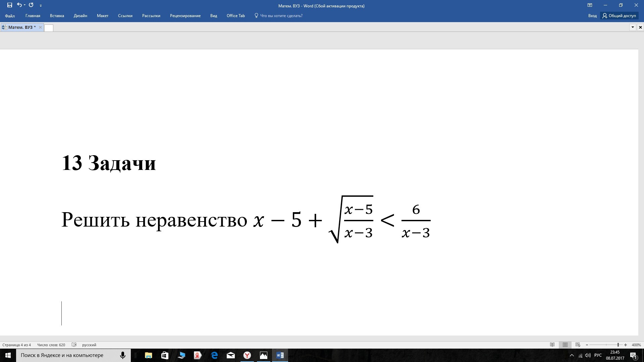Click the zoom in plus button
This screenshot has height=362, width=644.
tap(626, 345)
